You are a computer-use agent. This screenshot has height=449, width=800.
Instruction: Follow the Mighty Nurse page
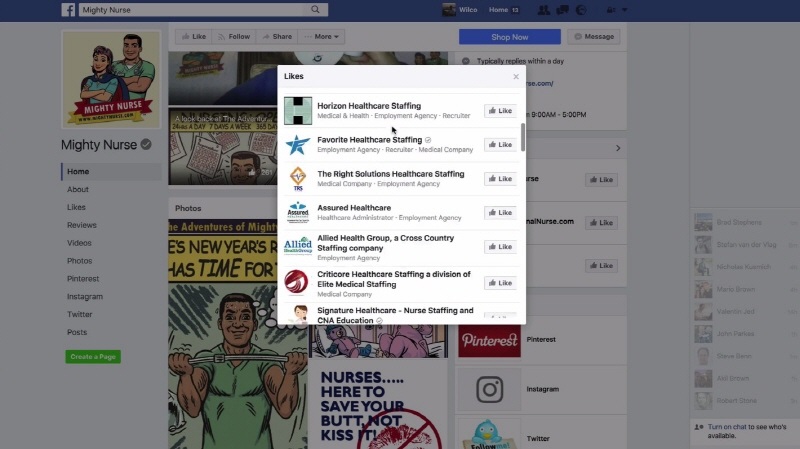click(234, 37)
